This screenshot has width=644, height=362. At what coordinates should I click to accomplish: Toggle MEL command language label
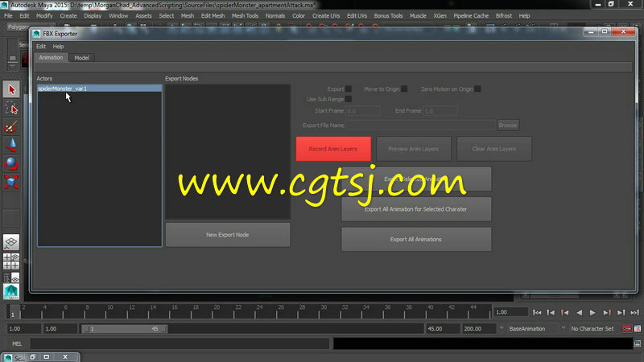[17, 344]
